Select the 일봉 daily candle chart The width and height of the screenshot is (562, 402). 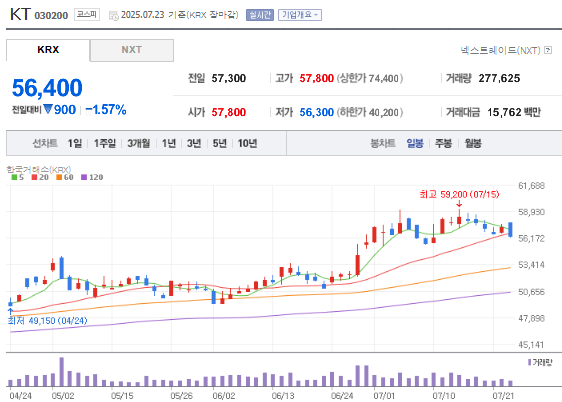coord(415,143)
